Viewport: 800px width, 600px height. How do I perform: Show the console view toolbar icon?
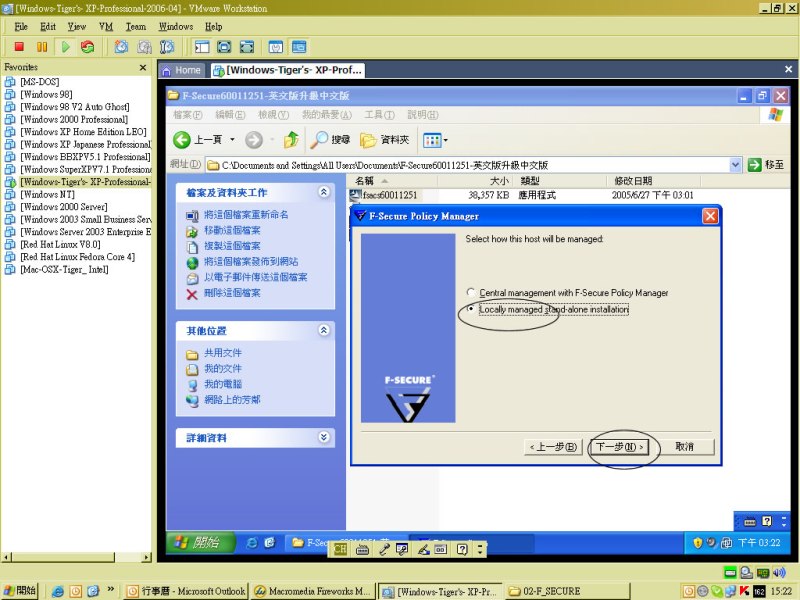click(x=299, y=47)
